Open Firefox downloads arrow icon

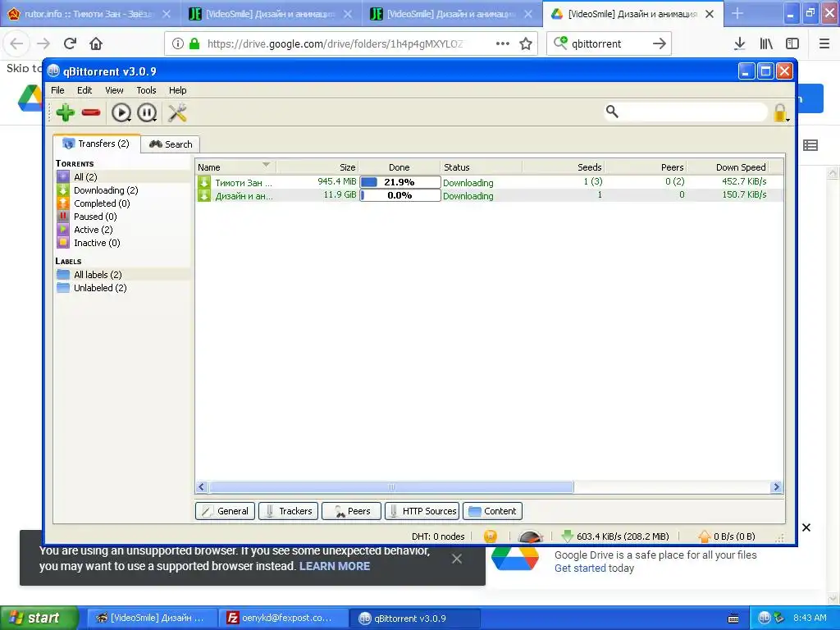tap(740, 43)
